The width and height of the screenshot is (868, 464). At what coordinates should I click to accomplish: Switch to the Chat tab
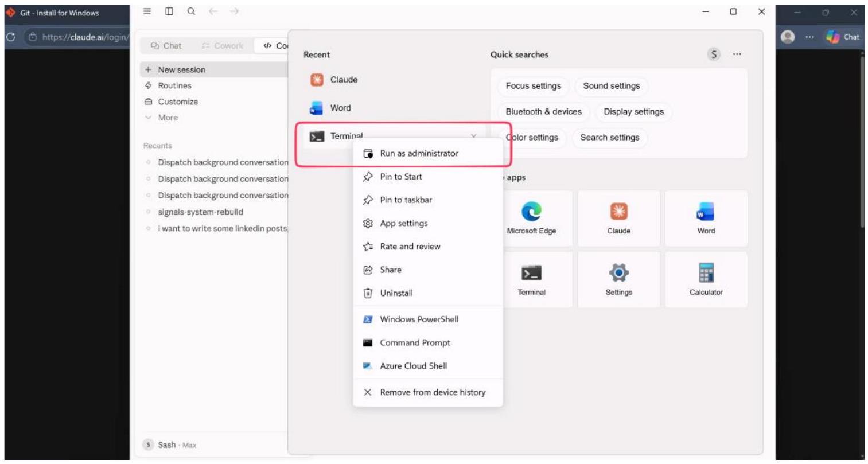(x=166, y=46)
